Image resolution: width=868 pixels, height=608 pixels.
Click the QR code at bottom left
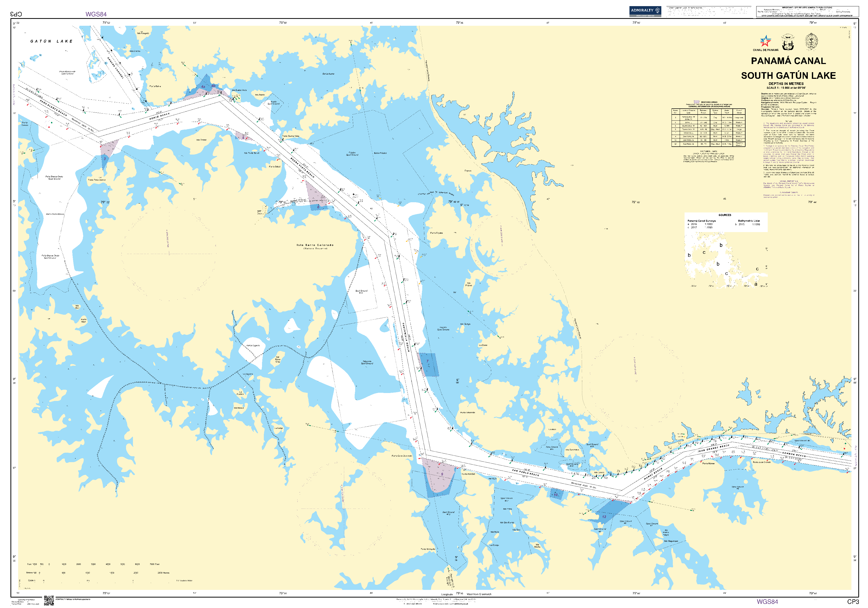(x=49, y=600)
